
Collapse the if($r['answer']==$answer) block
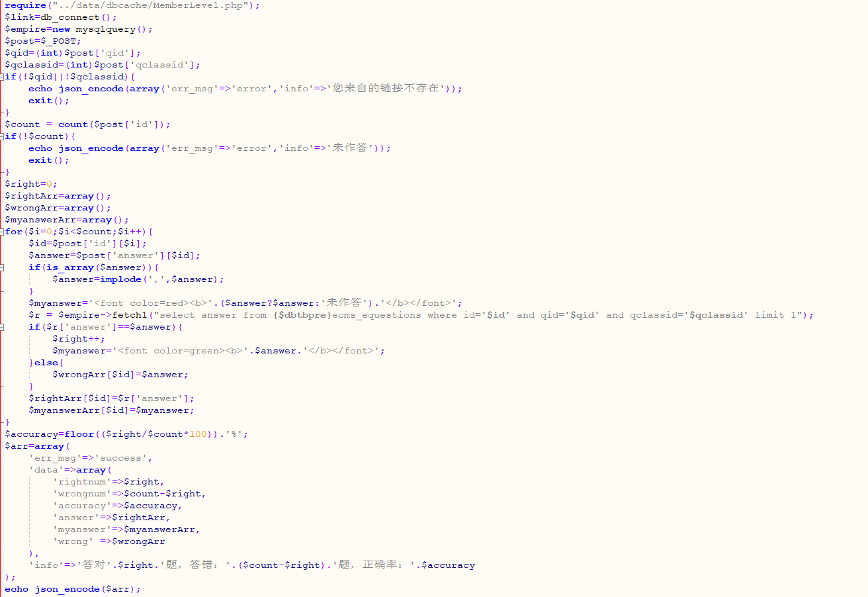2,327
